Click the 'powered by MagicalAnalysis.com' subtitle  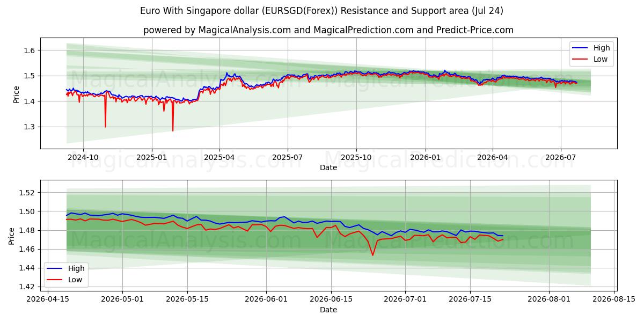pos(328,30)
